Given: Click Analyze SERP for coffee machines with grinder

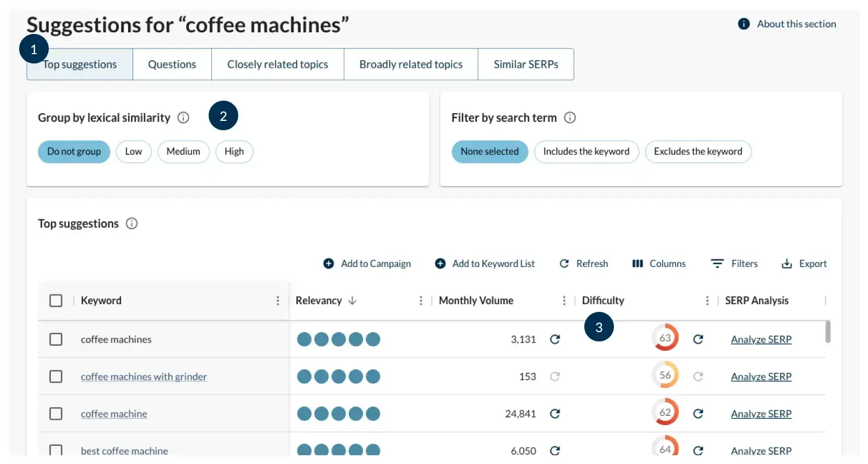Looking at the screenshot, I should click(x=761, y=376).
